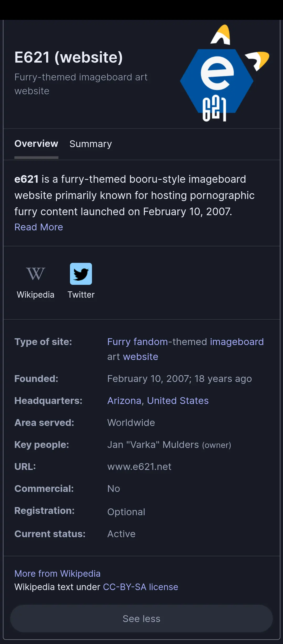Viewport: 283px width, 644px height.
Task: Click the www.e621.net URL value
Action: 139,467
